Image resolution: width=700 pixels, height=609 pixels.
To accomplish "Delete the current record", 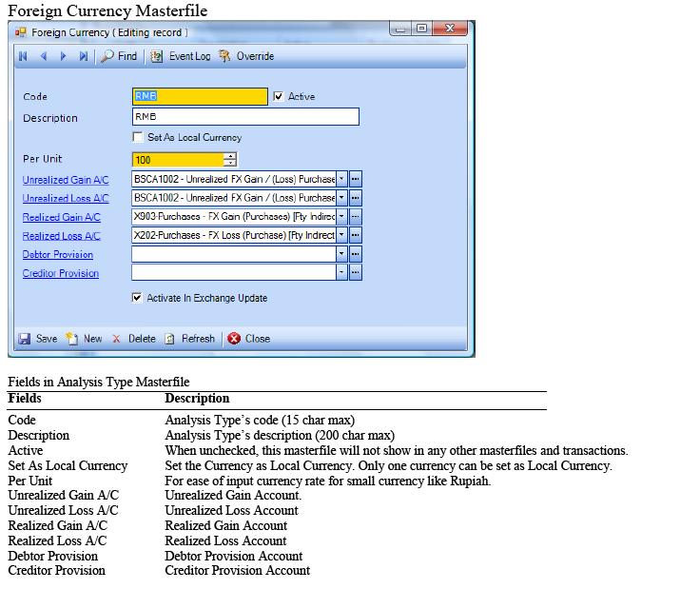I will (x=133, y=339).
